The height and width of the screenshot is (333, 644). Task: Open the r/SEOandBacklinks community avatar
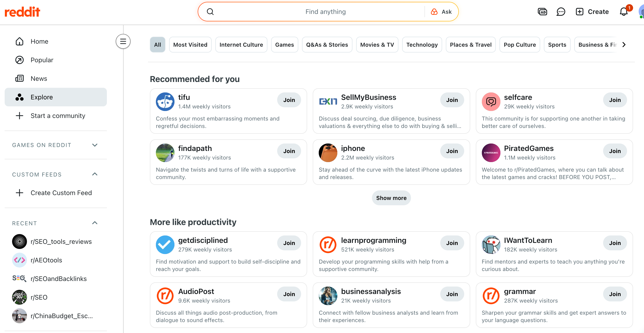pyautogui.click(x=20, y=278)
